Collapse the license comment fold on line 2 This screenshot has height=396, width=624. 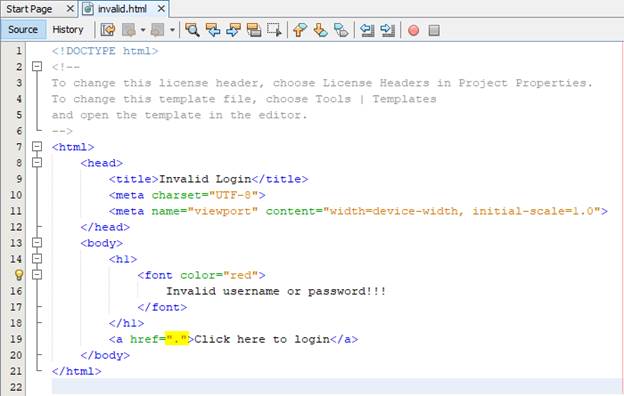point(37,66)
